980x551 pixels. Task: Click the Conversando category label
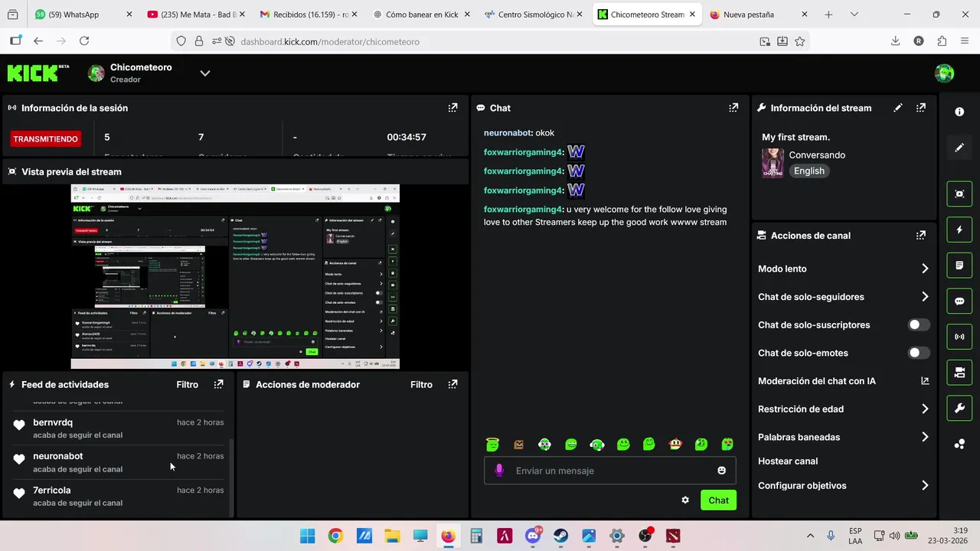tap(817, 155)
